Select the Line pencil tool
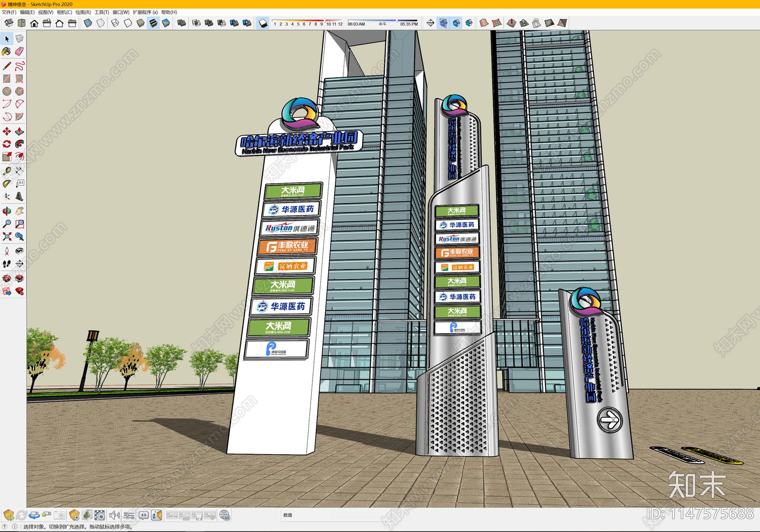Image resolution: width=760 pixels, height=532 pixels. (7, 66)
